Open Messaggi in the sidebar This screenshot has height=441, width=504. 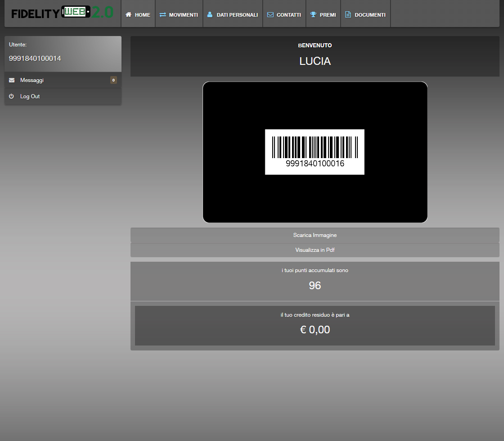[x=63, y=80]
